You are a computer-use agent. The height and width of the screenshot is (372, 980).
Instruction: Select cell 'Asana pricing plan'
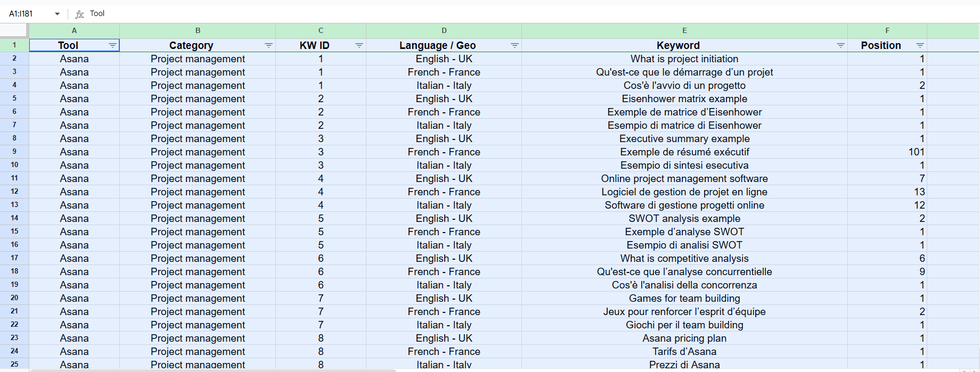684,338
